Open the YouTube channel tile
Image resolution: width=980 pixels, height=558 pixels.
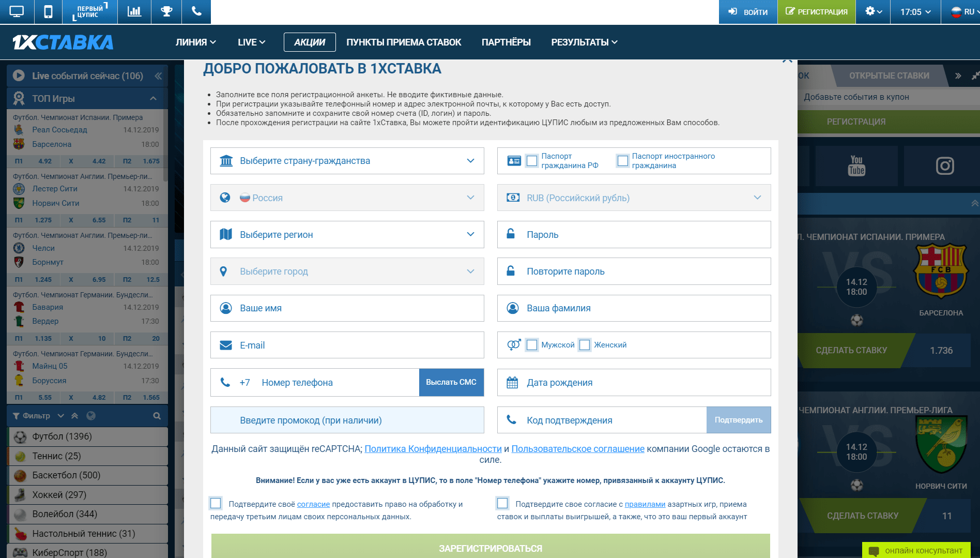856,166
